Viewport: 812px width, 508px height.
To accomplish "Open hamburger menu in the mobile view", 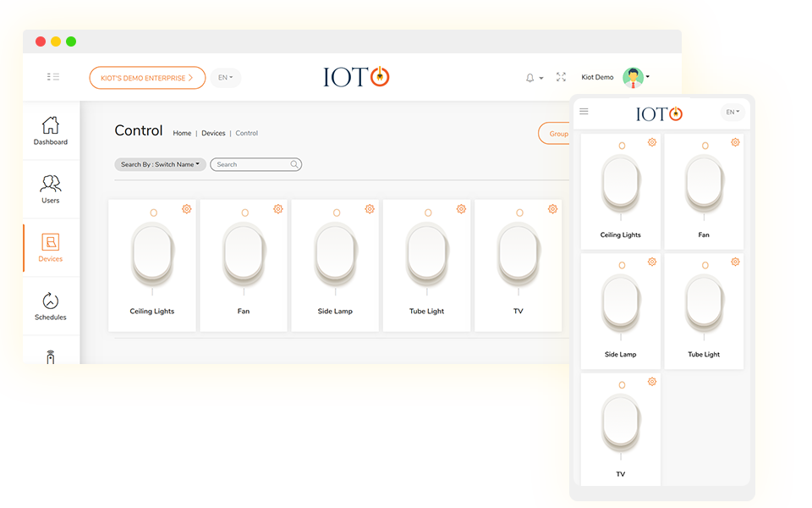I will pos(584,112).
